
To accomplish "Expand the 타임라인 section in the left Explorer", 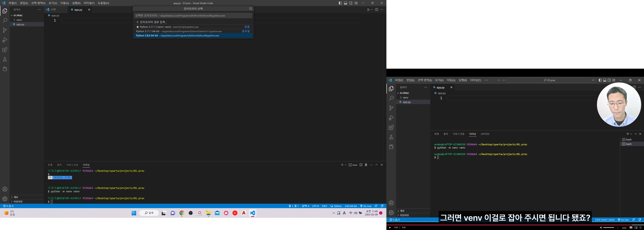I will [27, 202].
